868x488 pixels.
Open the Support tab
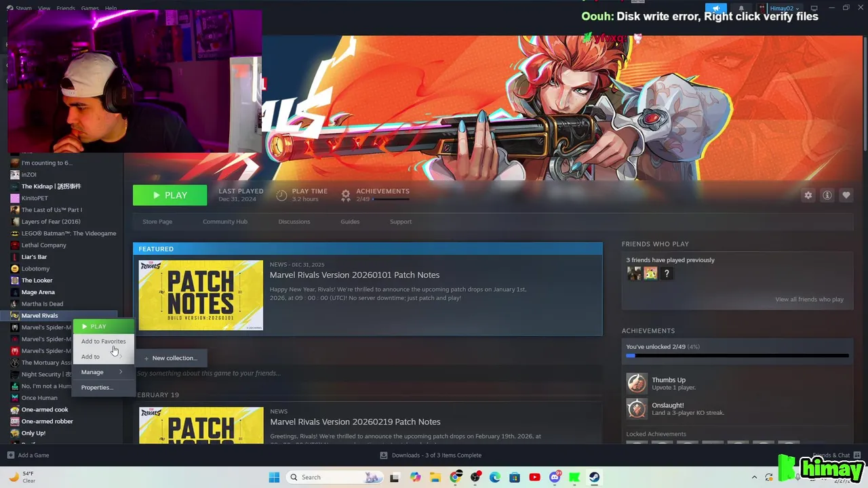pyautogui.click(x=401, y=222)
